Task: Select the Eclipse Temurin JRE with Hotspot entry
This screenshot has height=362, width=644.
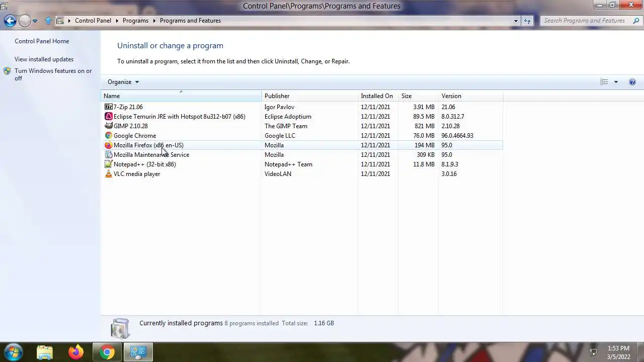Action: point(180,116)
